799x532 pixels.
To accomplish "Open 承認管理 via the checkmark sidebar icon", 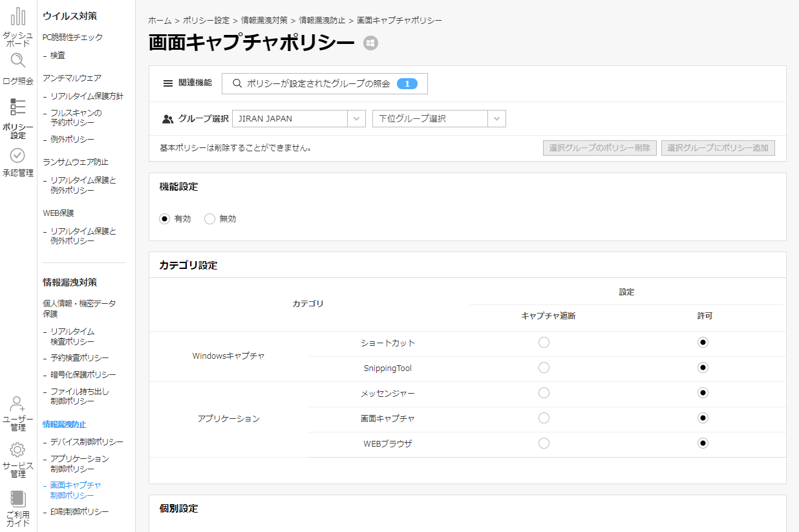I will (x=17, y=155).
